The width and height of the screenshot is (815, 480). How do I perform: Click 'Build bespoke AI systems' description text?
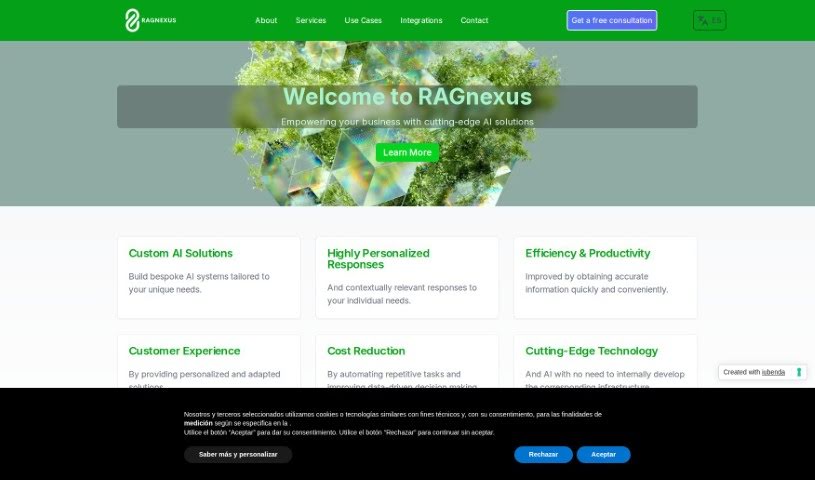click(199, 283)
